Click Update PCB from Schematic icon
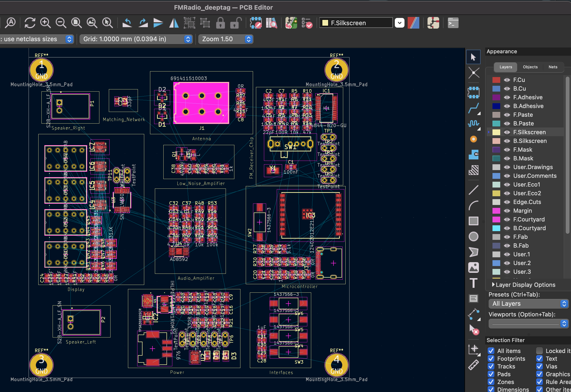The image size is (571, 392). pos(291,23)
